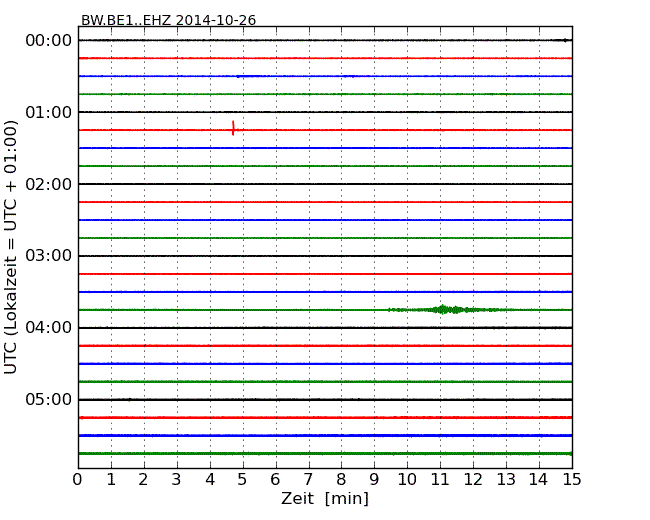Click the vertical axis label UTC (Lokalzeit = UTC + 01:00)

(11, 247)
